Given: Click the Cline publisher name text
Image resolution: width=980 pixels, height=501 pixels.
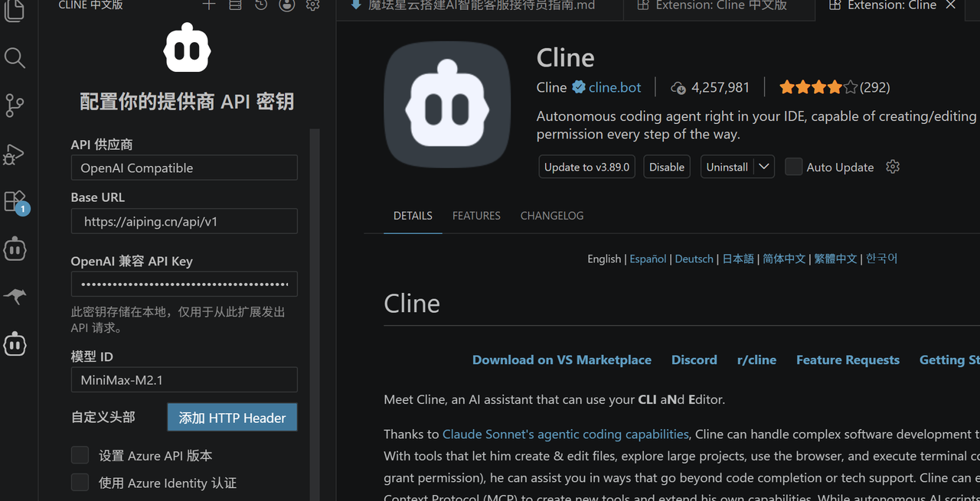Looking at the screenshot, I should (551, 87).
